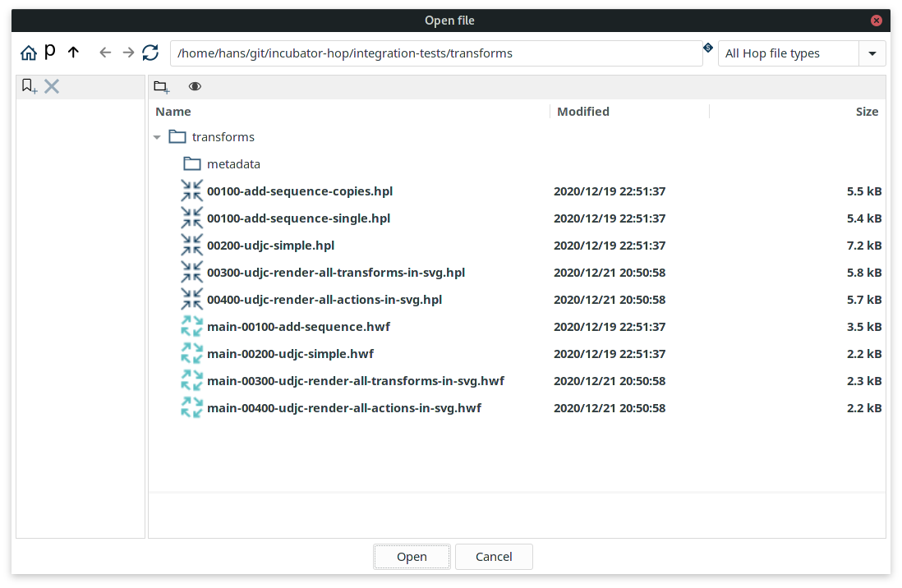Sort files by the Size column
Viewport: 902px width, 588px height.
(867, 111)
